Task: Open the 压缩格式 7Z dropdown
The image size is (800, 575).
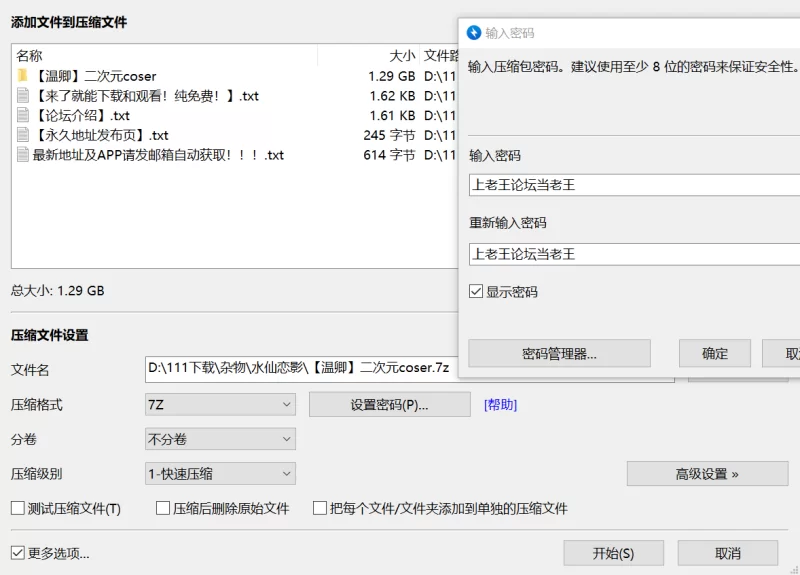Action: [220, 405]
